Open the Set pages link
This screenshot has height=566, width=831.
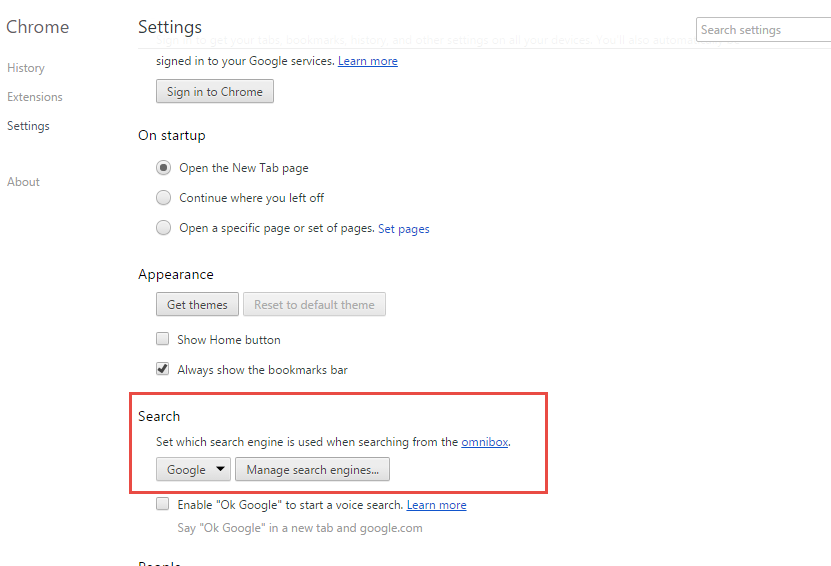pyautogui.click(x=404, y=229)
